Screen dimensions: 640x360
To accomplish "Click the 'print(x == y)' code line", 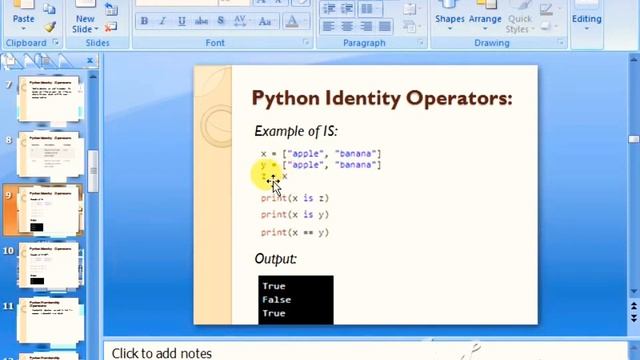I will coord(295,233).
